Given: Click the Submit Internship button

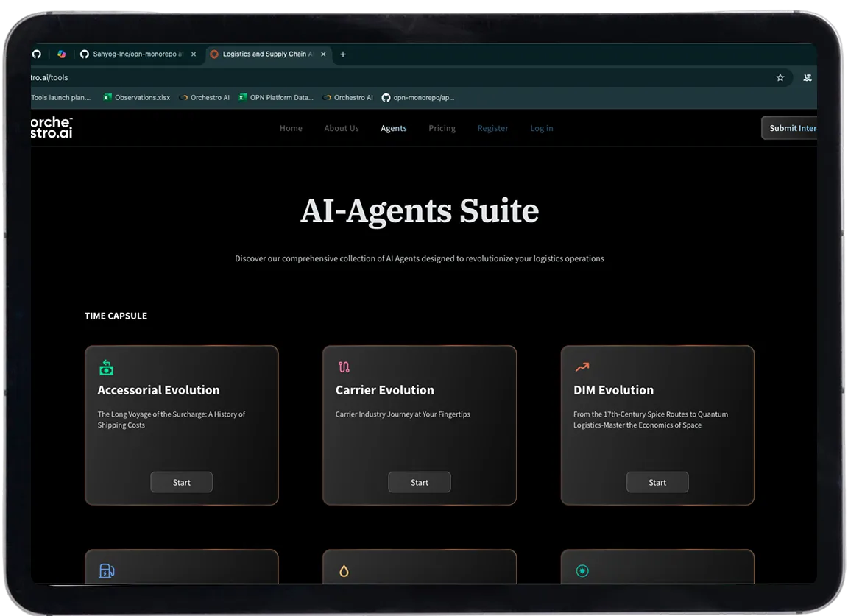Looking at the screenshot, I should (794, 127).
